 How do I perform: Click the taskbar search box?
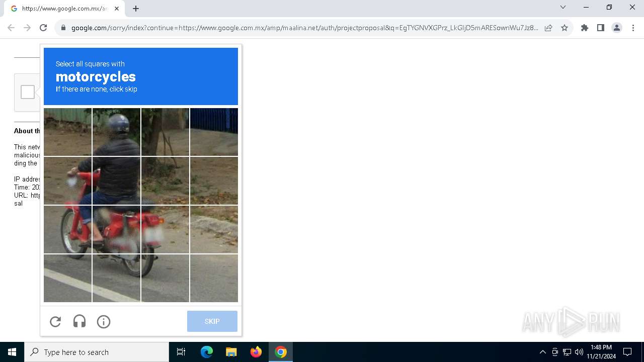(x=97, y=352)
